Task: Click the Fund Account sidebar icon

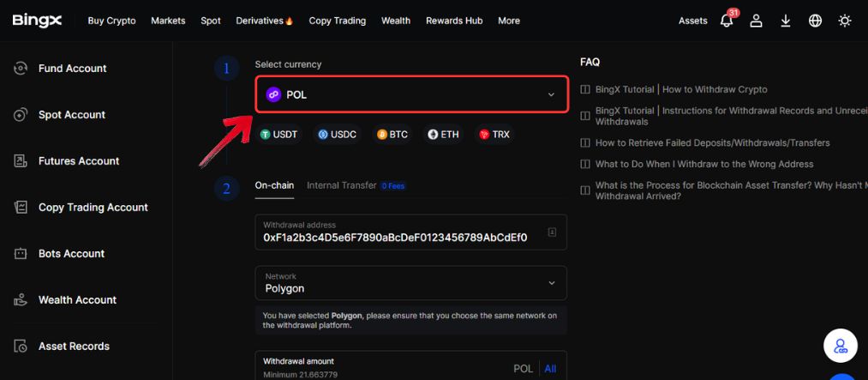Action: coord(21,69)
